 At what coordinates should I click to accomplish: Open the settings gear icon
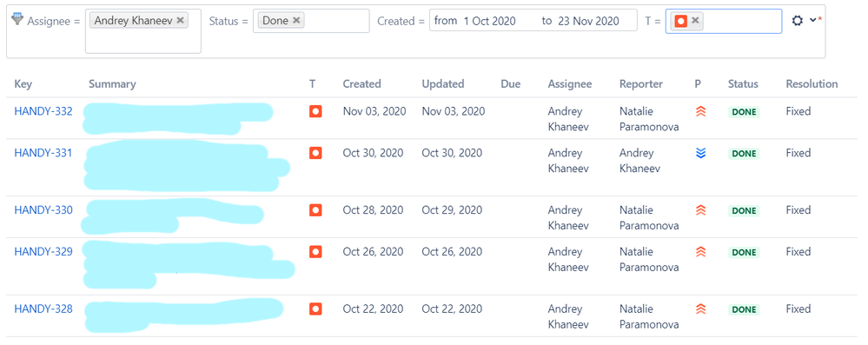tap(797, 21)
